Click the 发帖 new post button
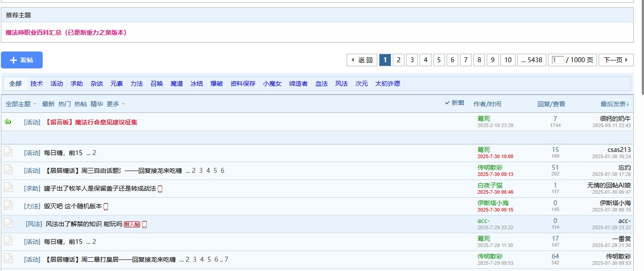Viewport: 644px width, 271px height. tap(22, 60)
